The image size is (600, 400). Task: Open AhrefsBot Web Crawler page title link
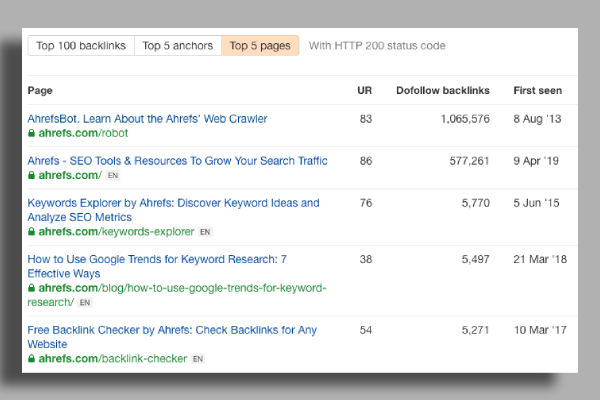click(x=147, y=119)
